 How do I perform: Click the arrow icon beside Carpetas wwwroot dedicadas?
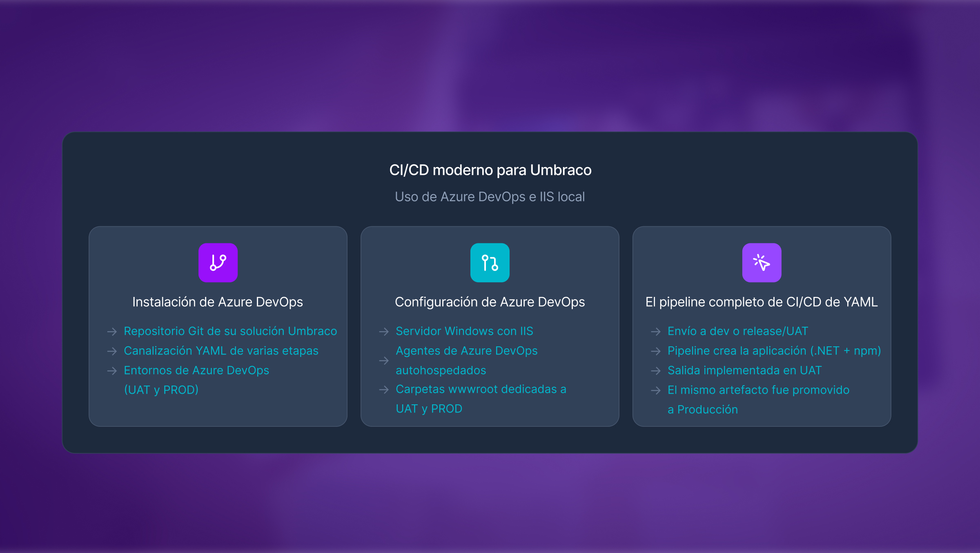tap(383, 390)
